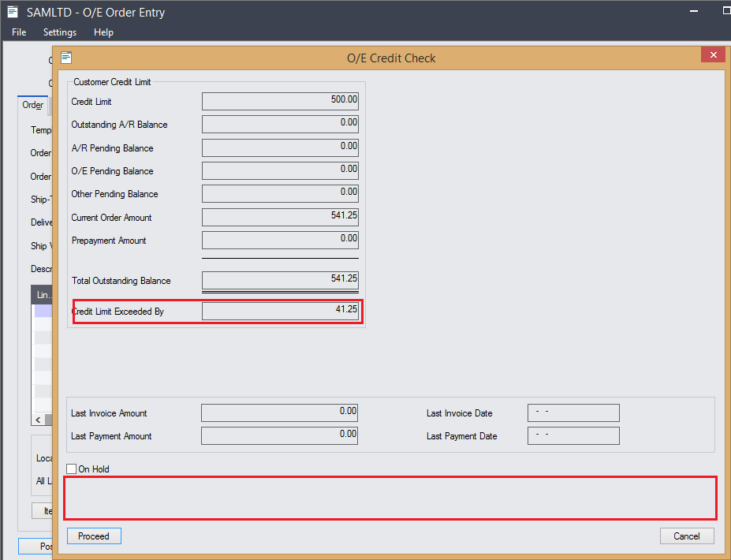Click the 'Current Order Amount' label
The image size is (731, 560).
(111, 218)
